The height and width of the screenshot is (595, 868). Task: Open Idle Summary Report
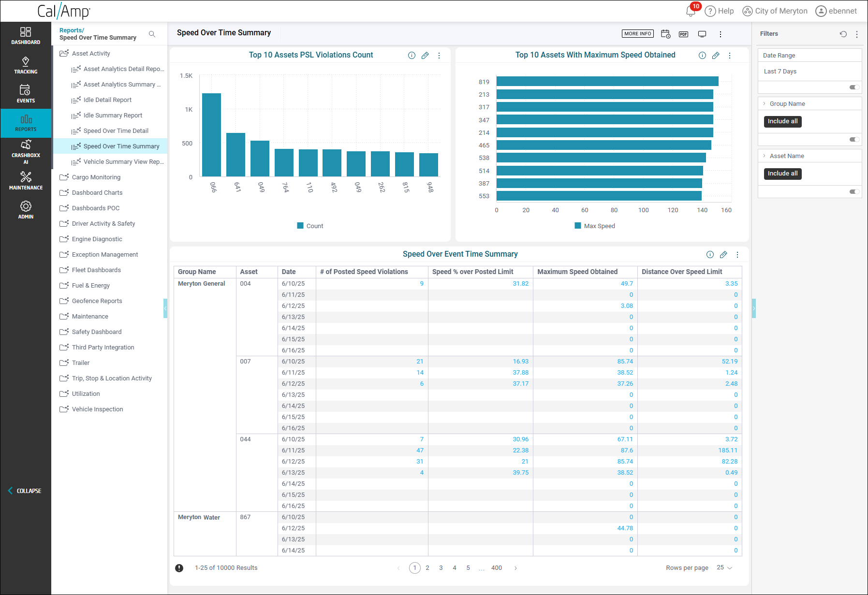pyautogui.click(x=113, y=115)
